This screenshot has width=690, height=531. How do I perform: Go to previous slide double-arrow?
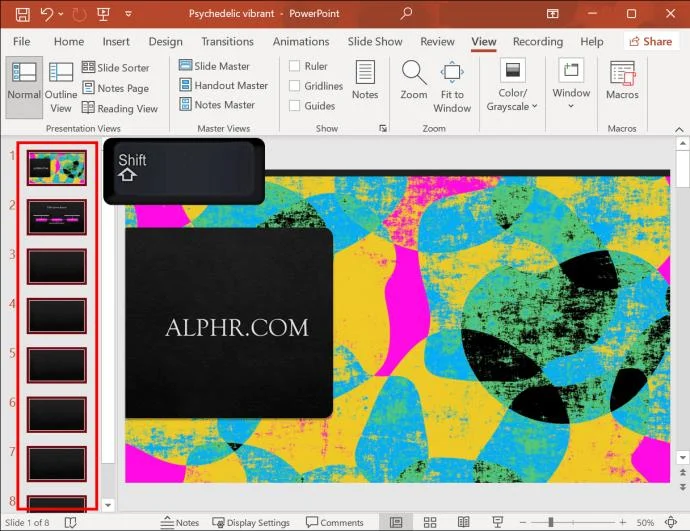pos(683,472)
